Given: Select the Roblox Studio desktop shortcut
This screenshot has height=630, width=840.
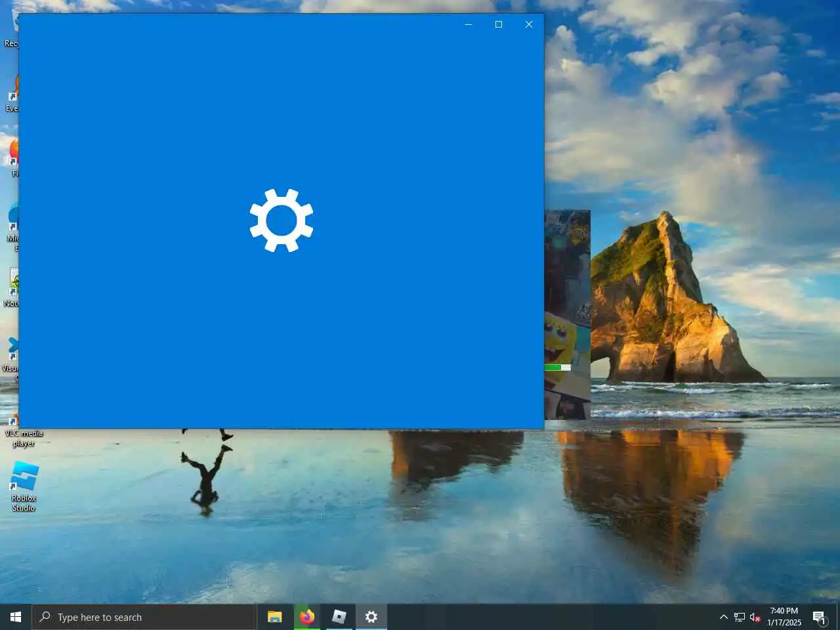Looking at the screenshot, I should [x=24, y=486].
